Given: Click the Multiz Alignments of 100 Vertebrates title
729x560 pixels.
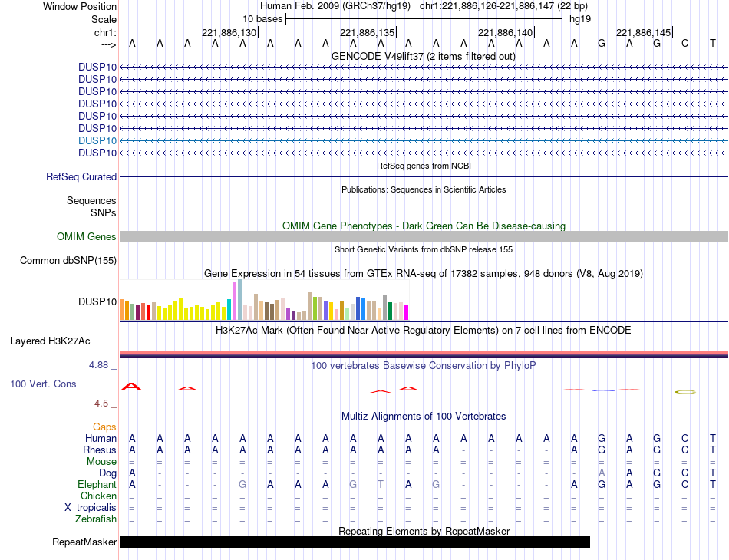Looking at the screenshot, I should point(424,416).
